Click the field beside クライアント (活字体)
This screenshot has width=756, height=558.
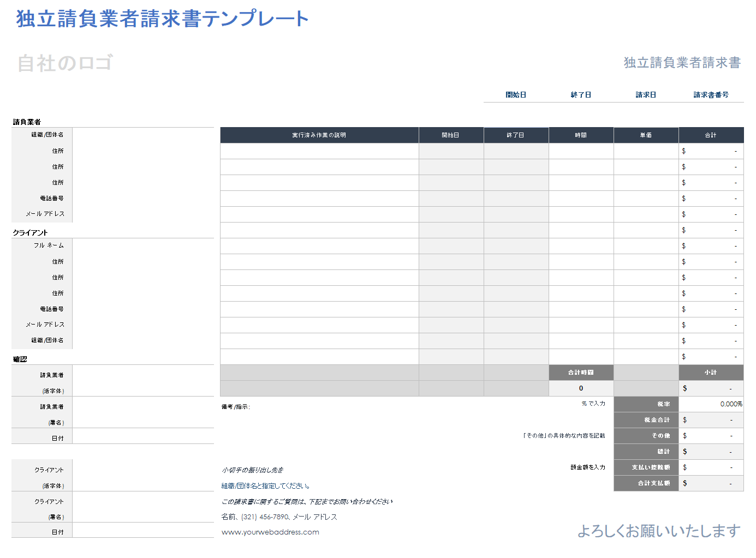pos(143,476)
